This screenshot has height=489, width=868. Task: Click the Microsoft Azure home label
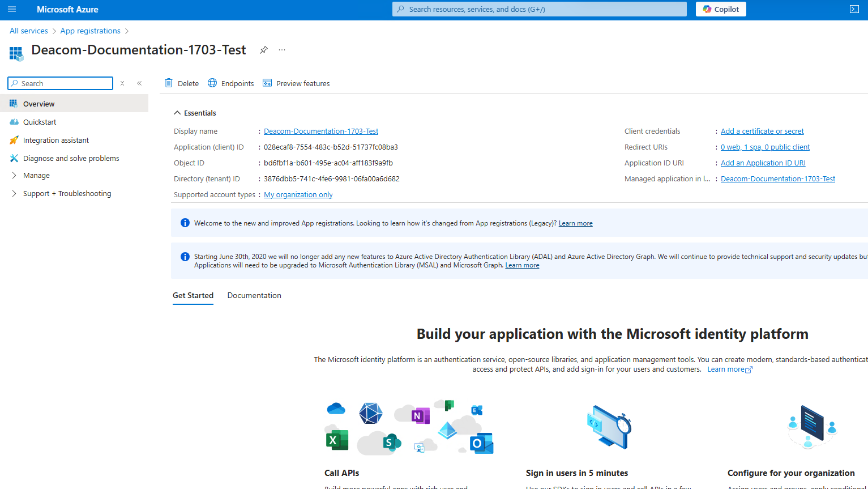[67, 9]
